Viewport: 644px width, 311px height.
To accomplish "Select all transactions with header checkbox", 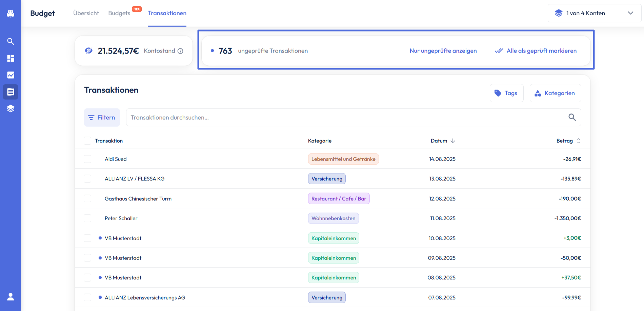I will 87,141.
